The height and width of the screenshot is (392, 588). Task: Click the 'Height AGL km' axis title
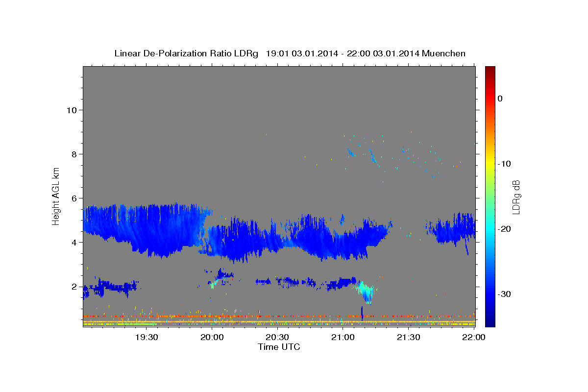click(56, 196)
